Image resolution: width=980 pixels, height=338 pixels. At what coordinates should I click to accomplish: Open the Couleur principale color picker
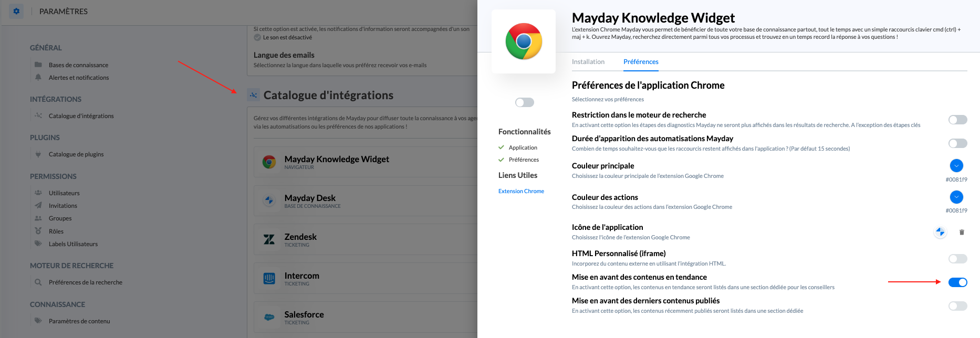(x=956, y=166)
